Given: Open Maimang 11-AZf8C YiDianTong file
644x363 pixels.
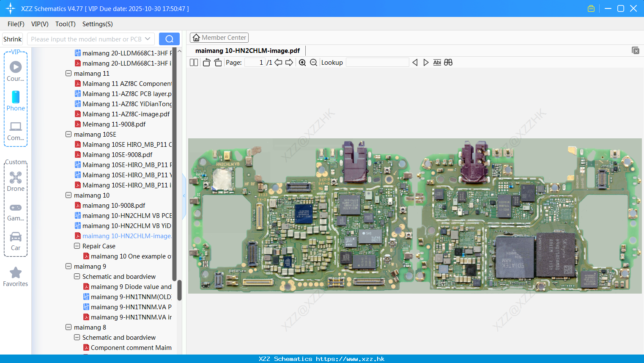Looking at the screenshot, I should pos(127,104).
